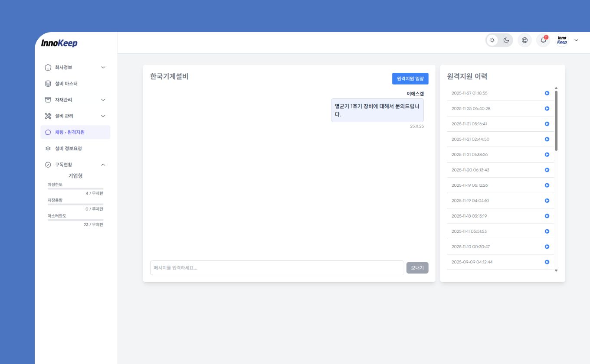Open the 채팅·원격지원 chat icon in sidebar

[48, 132]
